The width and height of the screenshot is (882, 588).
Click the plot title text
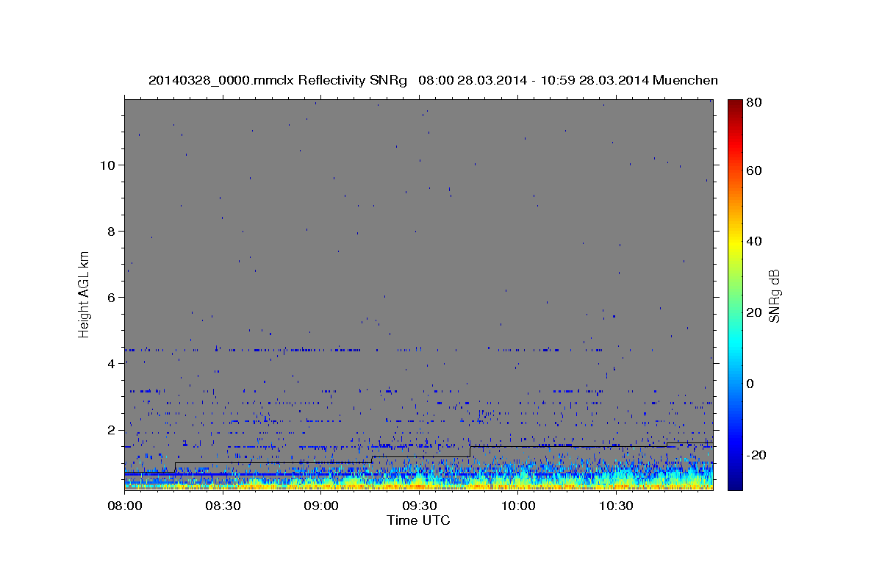[x=433, y=80]
